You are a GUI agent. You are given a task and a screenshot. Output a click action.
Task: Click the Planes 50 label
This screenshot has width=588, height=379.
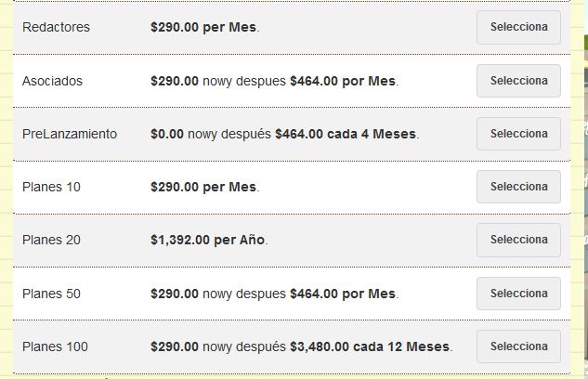click(x=51, y=294)
